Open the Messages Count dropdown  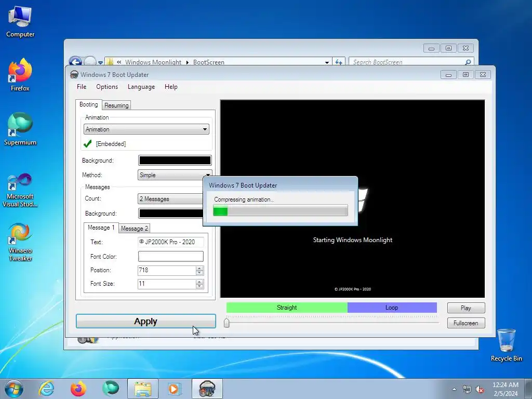171,199
